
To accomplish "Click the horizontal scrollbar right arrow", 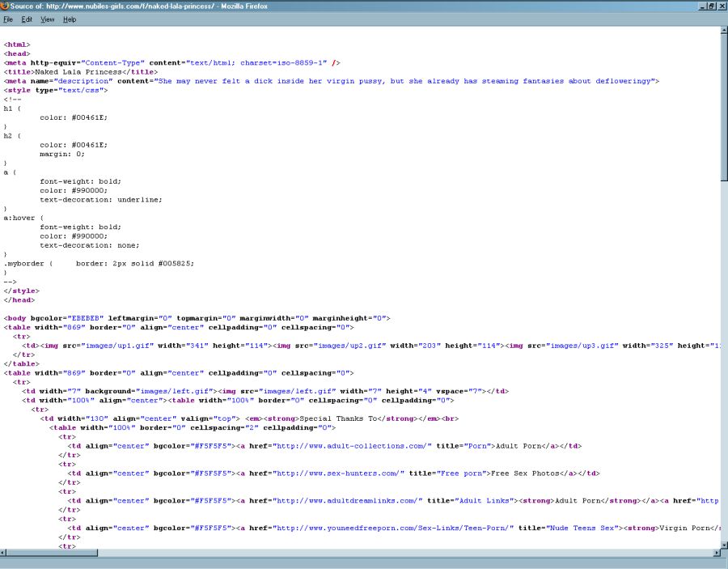I will (716, 553).
